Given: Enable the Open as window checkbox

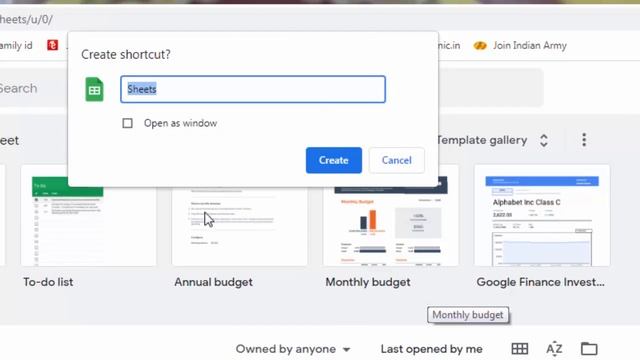Looking at the screenshot, I should click(x=127, y=123).
